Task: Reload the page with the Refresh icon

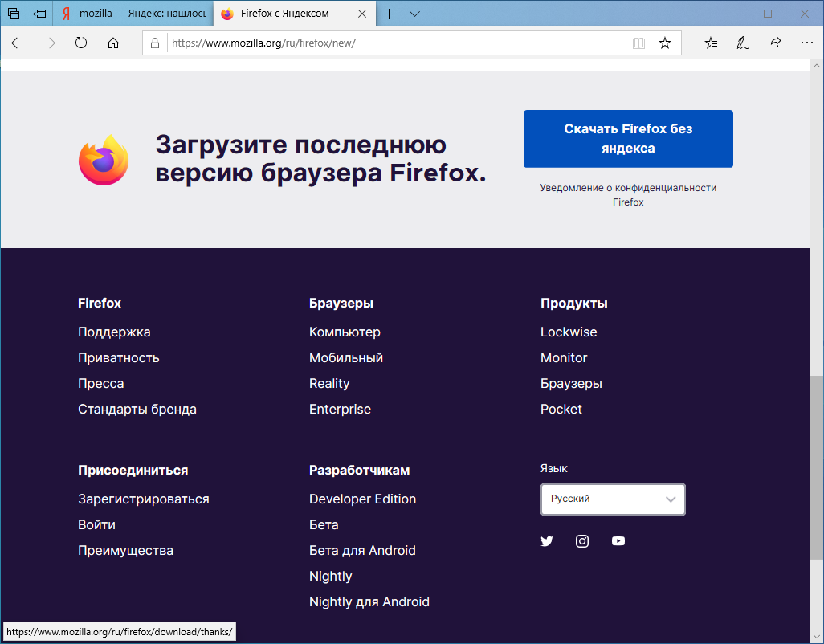Action: point(81,43)
